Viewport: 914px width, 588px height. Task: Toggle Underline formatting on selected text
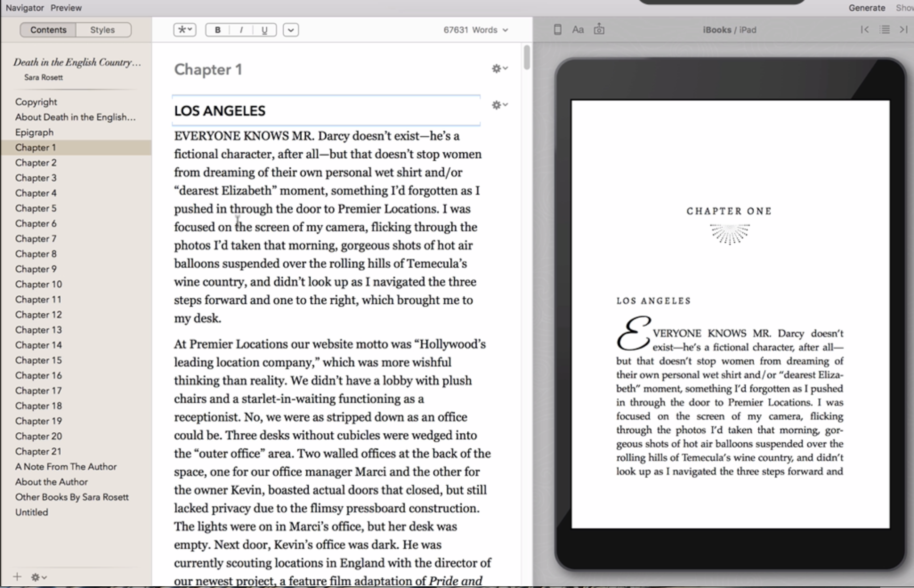click(265, 30)
